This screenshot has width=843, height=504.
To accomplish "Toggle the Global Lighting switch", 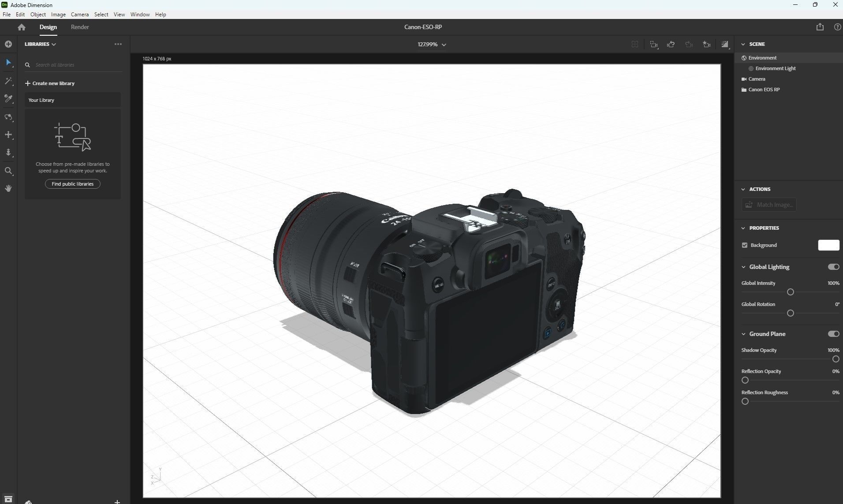I will point(833,267).
